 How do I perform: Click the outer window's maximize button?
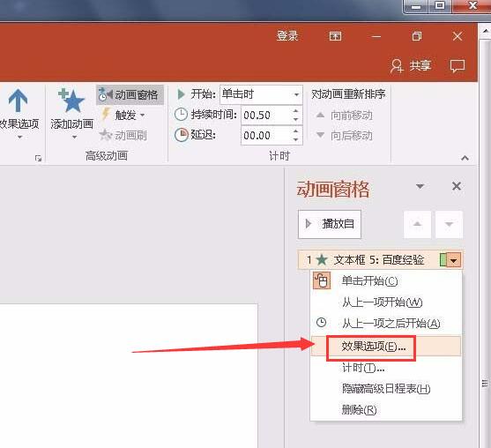(440, 6)
